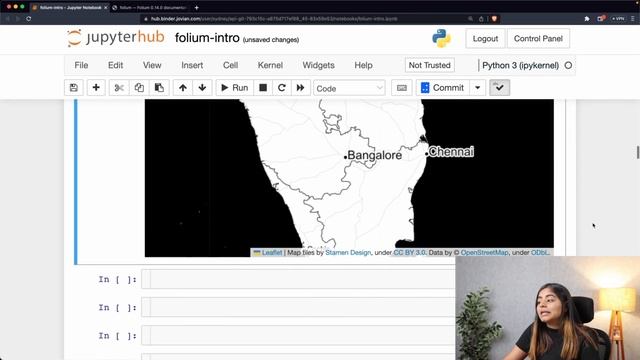Screen dimensions: 640x360
Task: Click the Python logo in the header
Action: pos(442,38)
